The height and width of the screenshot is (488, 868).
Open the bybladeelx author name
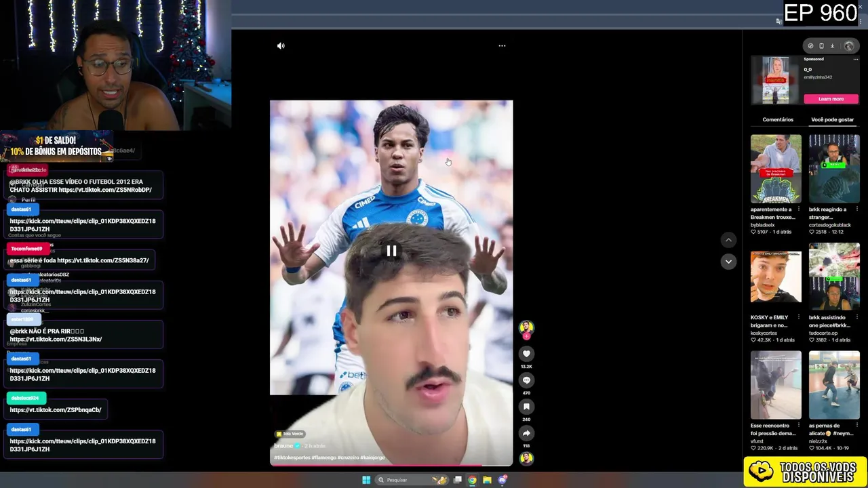(763, 225)
